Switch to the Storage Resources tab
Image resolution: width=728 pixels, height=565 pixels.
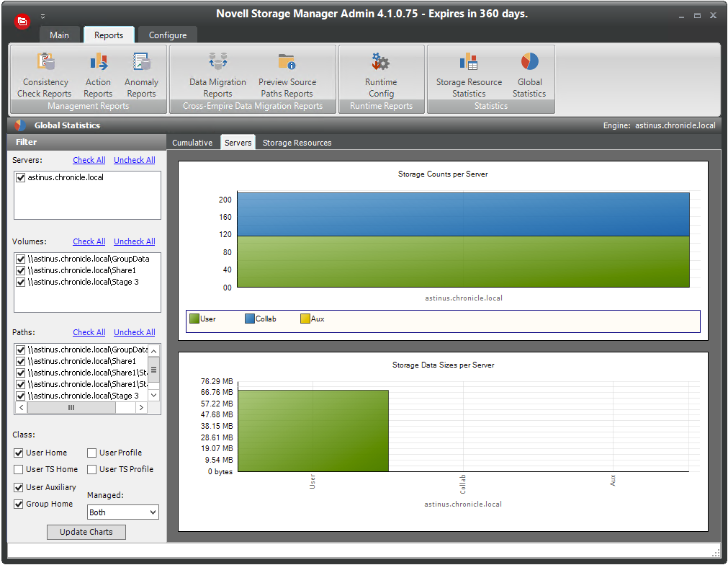coord(297,143)
